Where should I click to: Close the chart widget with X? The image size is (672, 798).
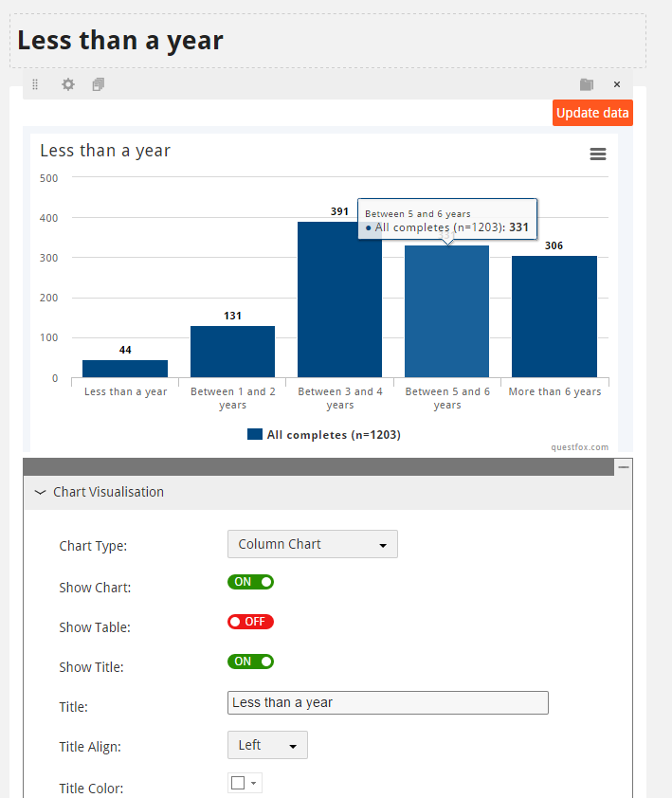coord(617,84)
